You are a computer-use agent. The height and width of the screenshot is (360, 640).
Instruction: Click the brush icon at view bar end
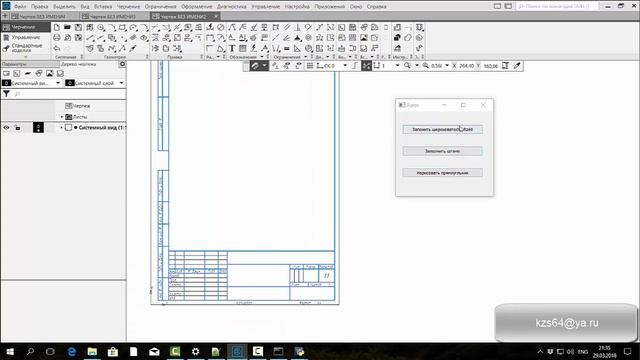[x=517, y=66]
